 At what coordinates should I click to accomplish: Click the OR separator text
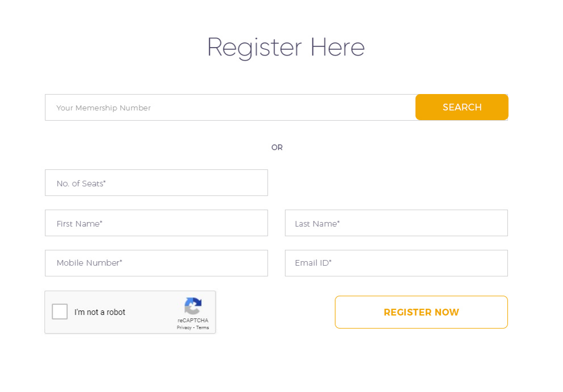[x=277, y=147]
